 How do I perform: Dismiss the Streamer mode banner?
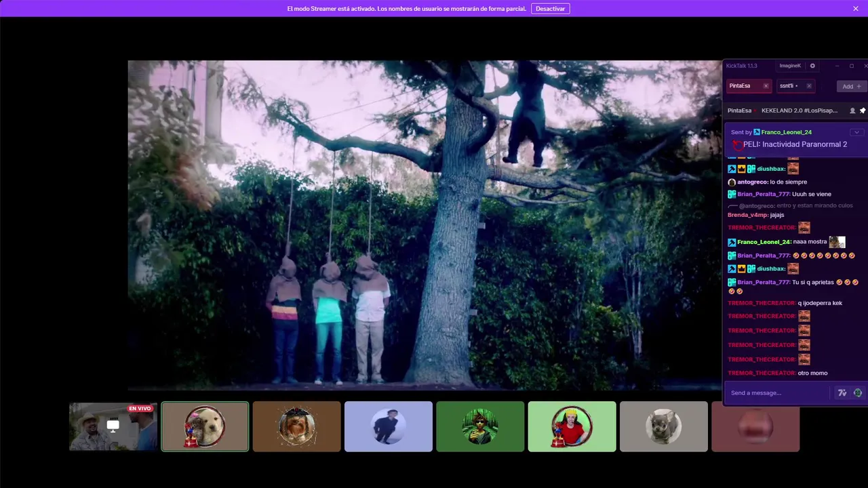coord(856,9)
